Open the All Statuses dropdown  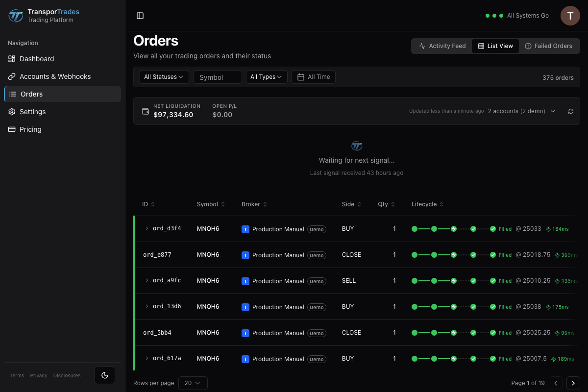coord(164,77)
